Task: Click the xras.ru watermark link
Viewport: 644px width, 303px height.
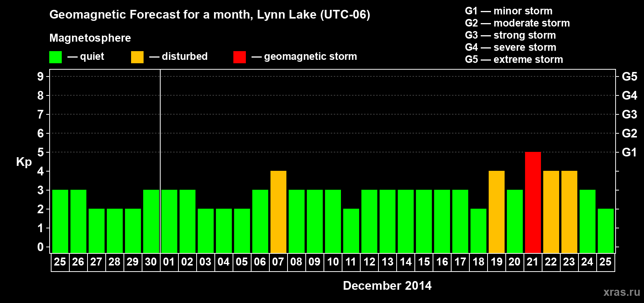Action: coord(621,292)
